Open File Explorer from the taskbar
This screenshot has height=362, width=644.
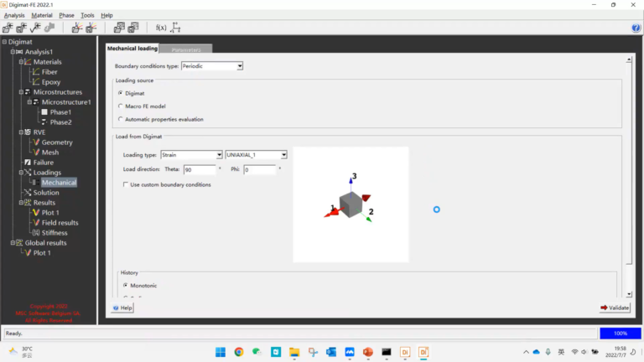pyautogui.click(x=294, y=352)
